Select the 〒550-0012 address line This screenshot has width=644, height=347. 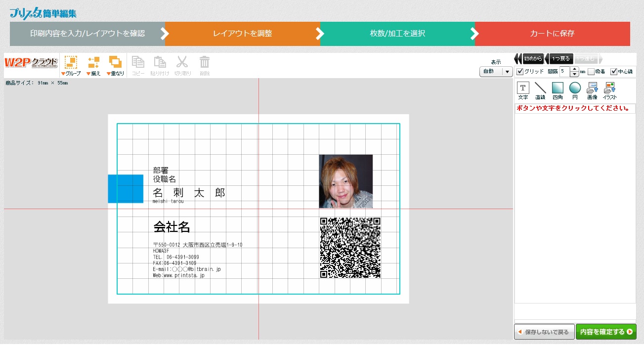pyautogui.click(x=198, y=245)
